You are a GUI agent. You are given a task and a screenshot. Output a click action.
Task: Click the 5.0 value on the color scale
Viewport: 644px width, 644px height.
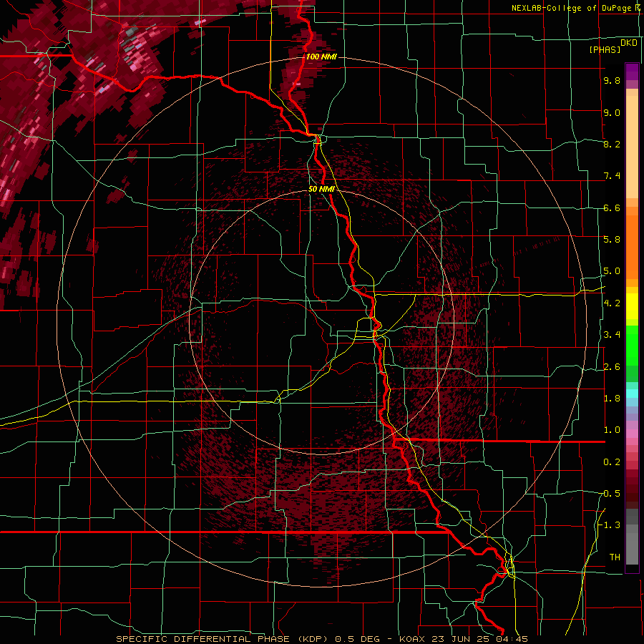pos(612,271)
